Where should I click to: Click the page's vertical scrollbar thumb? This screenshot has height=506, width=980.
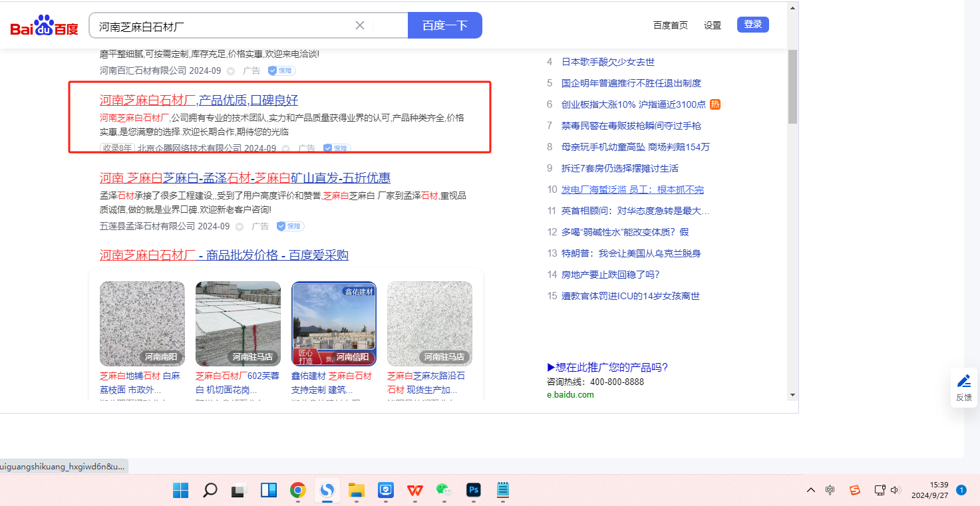[x=792, y=86]
